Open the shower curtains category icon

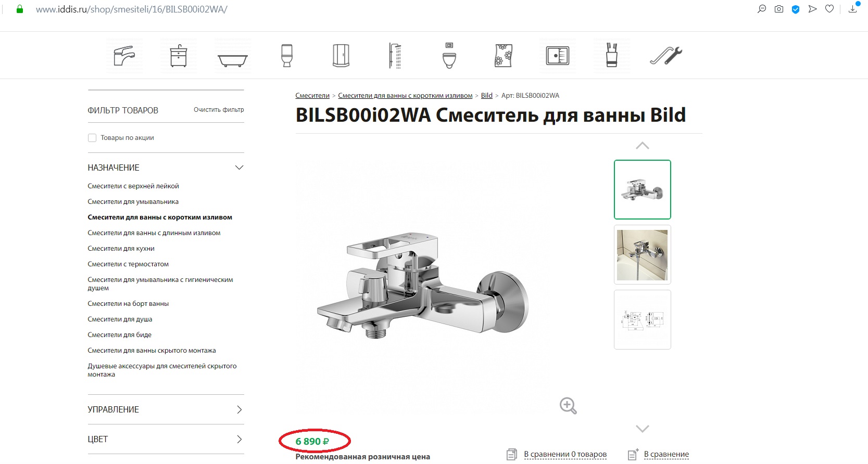504,56
